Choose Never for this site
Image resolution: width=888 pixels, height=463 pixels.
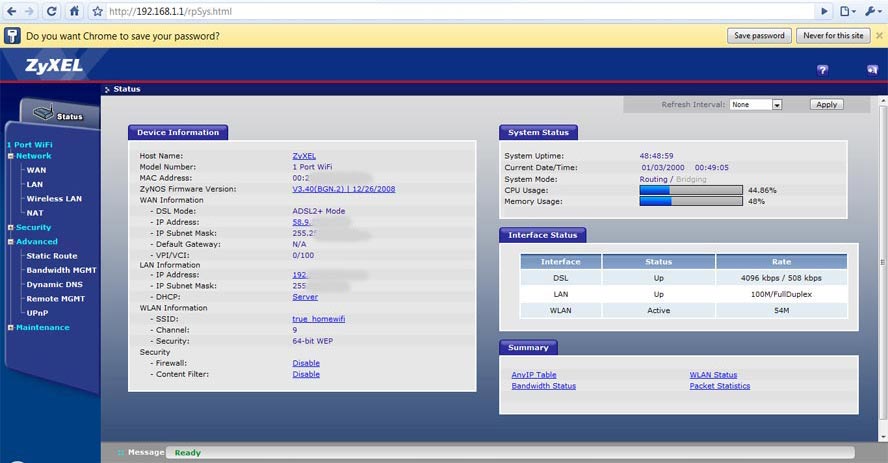[833, 36]
